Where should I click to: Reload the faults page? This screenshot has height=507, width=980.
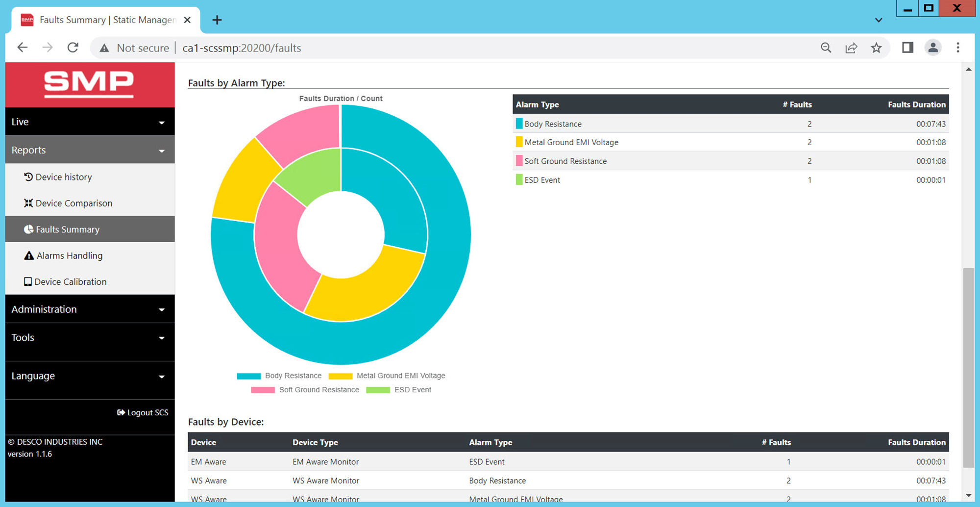(x=73, y=48)
